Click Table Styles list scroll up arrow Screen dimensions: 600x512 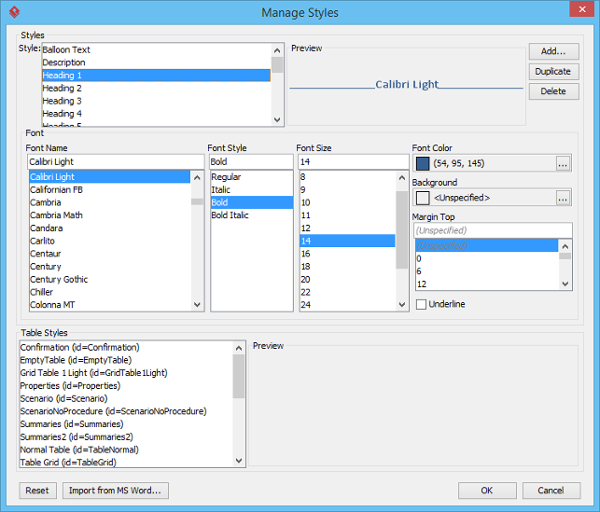(x=239, y=348)
